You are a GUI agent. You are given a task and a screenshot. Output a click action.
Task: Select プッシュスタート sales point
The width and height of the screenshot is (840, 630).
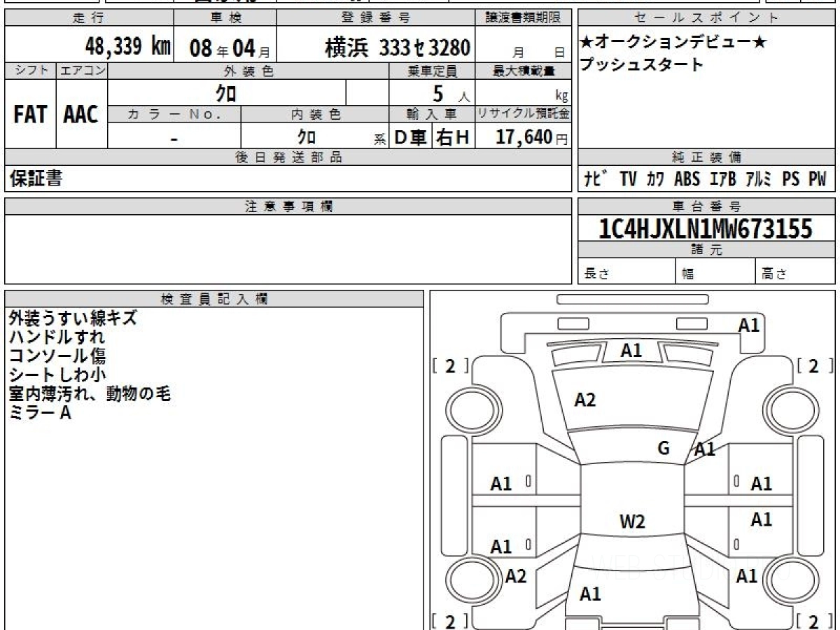641,65
